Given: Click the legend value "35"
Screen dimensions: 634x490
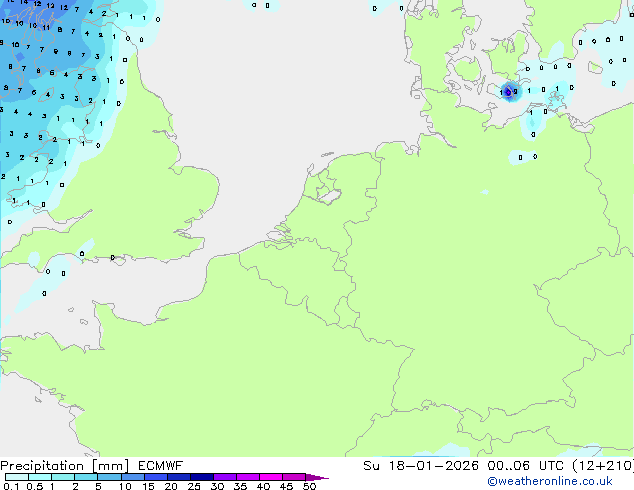Looking at the screenshot, I should 240,486.
